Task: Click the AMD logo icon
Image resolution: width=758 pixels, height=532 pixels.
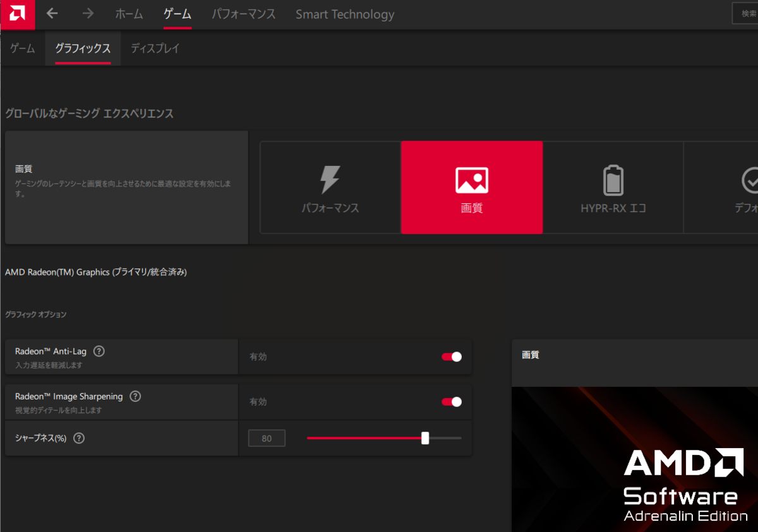Action: tap(18, 15)
